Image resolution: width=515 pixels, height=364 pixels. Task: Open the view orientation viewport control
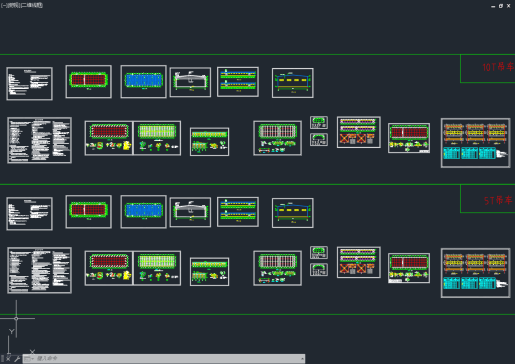click(x=13, y=5)
